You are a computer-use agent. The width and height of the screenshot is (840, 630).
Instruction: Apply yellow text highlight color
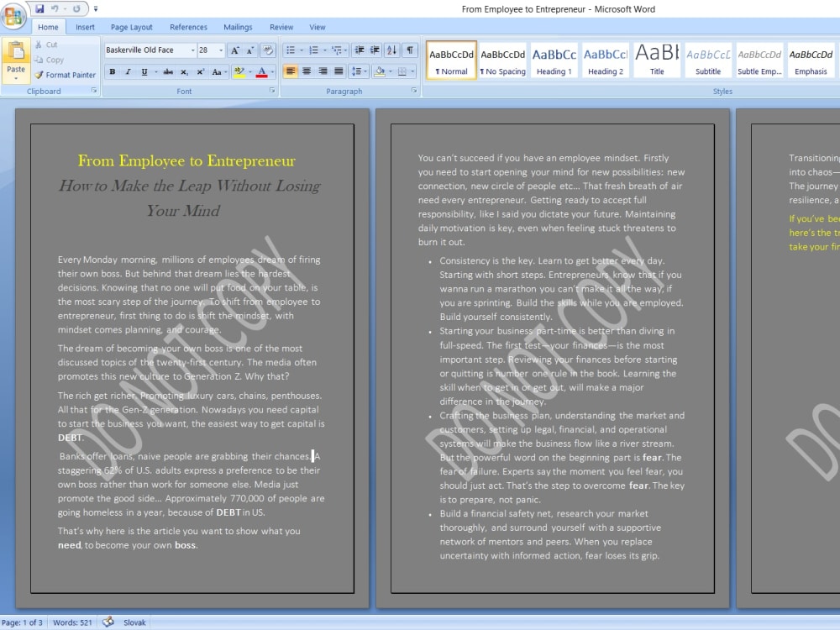coord(239,71)
